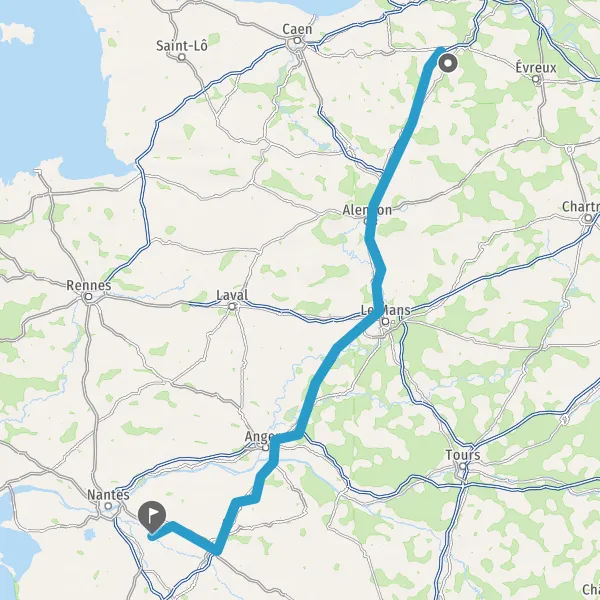Viewport: 600px width, 600px height.
Task: Click the Rennes city name label
Action: [89, 285]
